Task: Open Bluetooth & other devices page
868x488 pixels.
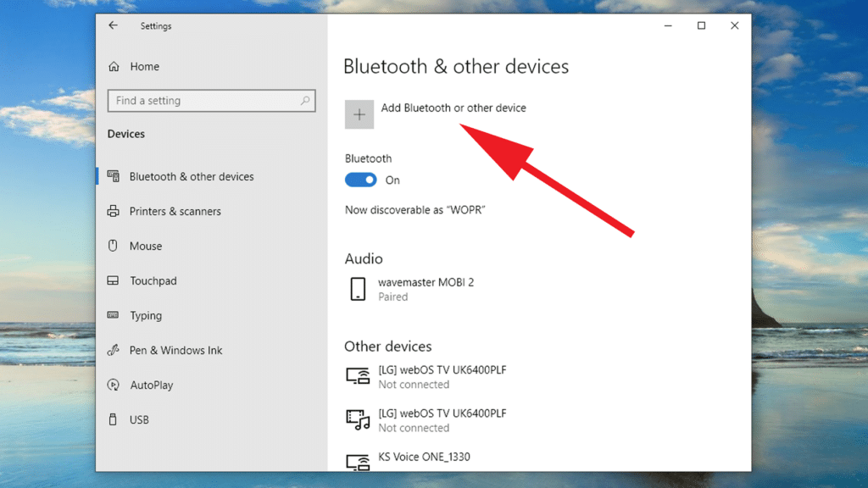Action: pos(192,176)
